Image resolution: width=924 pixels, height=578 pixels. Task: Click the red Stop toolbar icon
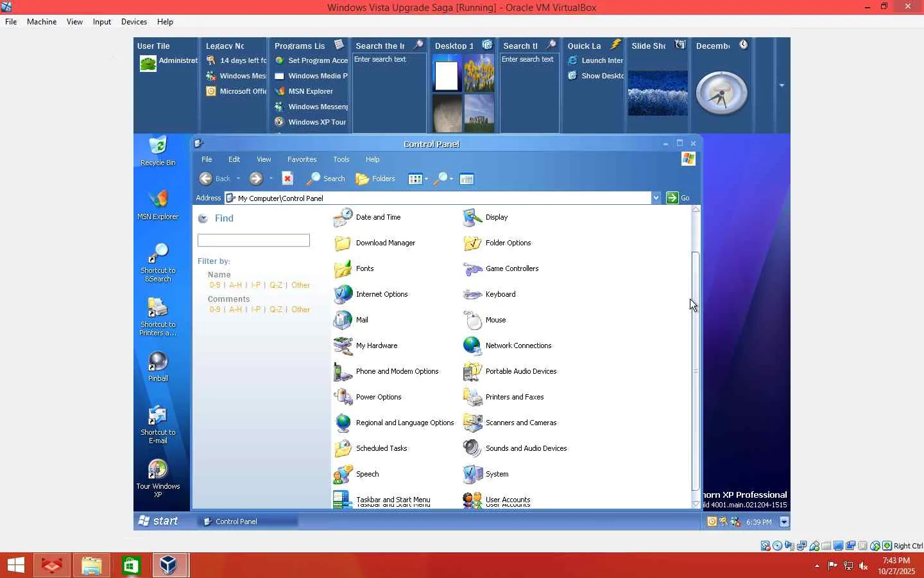[287, 179]
